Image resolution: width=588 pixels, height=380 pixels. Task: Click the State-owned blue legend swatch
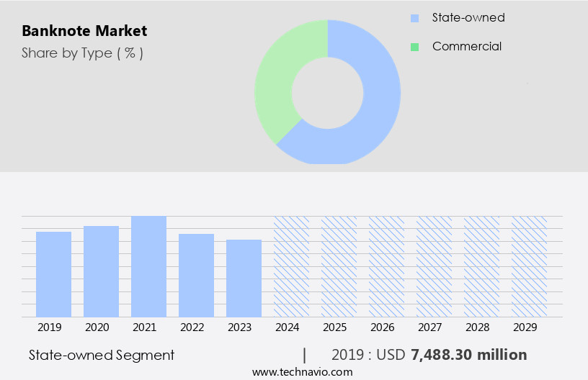coord(414,18)
